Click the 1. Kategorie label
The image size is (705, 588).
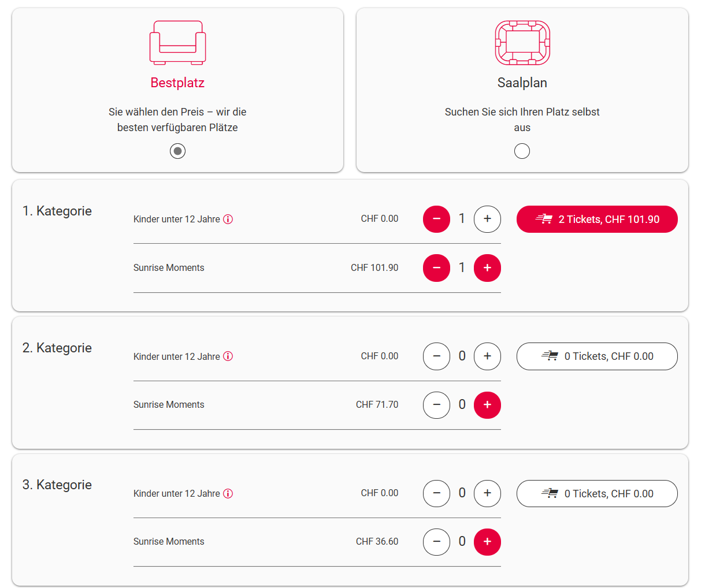[x=57, y=211]
